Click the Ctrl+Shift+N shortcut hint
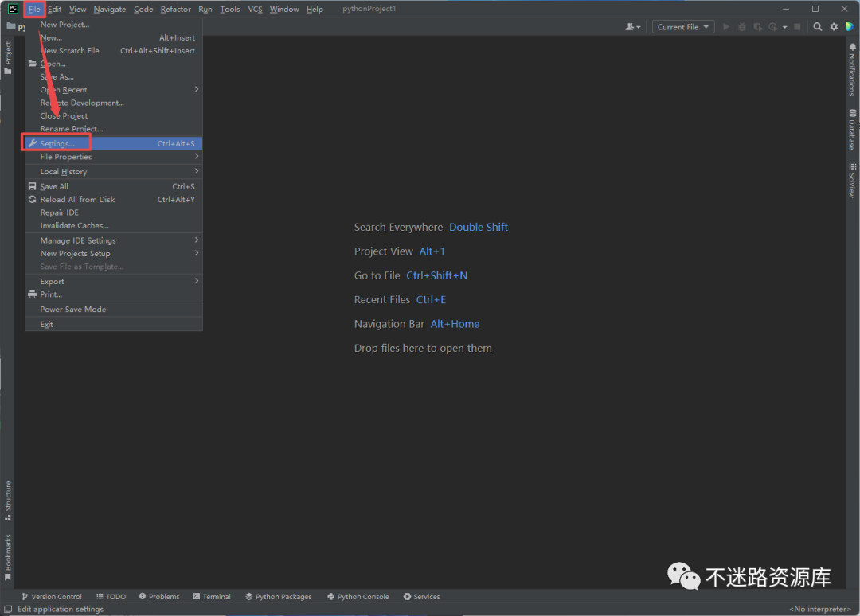 point(436,275)
